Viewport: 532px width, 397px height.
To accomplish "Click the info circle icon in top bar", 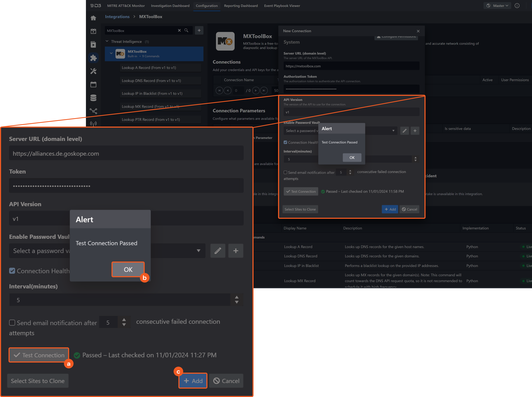I will click(517, 6).
